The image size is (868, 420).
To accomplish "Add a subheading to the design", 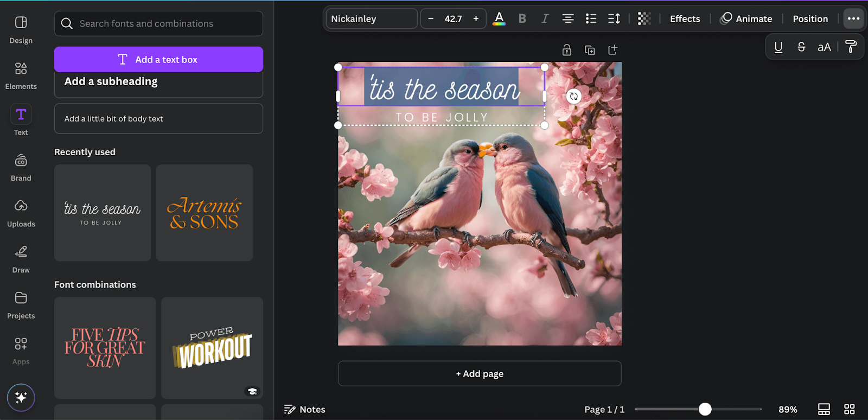I will coord(158,83).
